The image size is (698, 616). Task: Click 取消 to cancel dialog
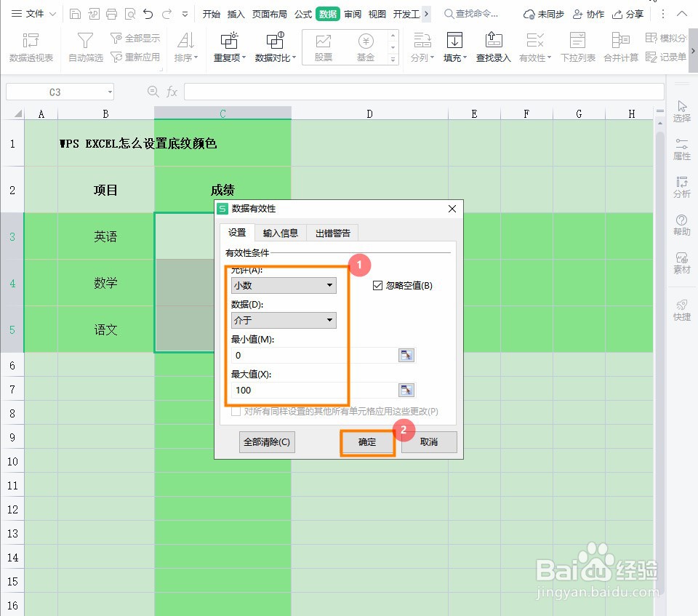point(429,442)
